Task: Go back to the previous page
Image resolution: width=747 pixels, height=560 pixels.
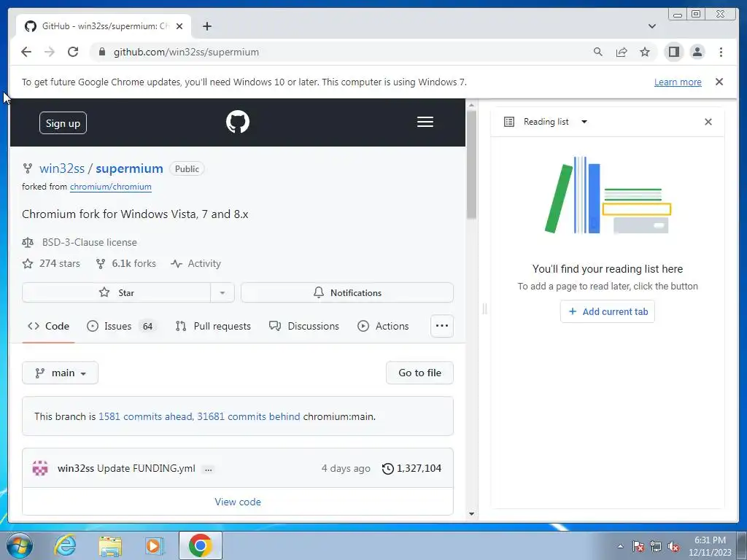Action: tap(26, 52)
